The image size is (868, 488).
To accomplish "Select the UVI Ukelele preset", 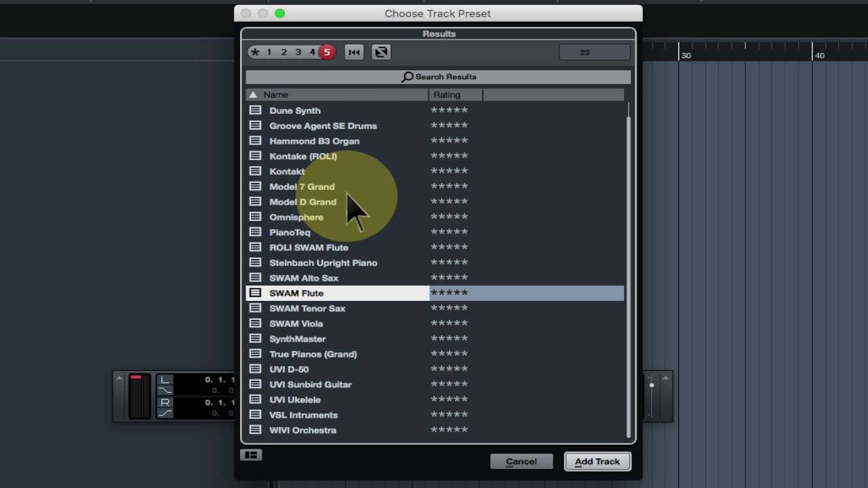I will coord(295,400).
